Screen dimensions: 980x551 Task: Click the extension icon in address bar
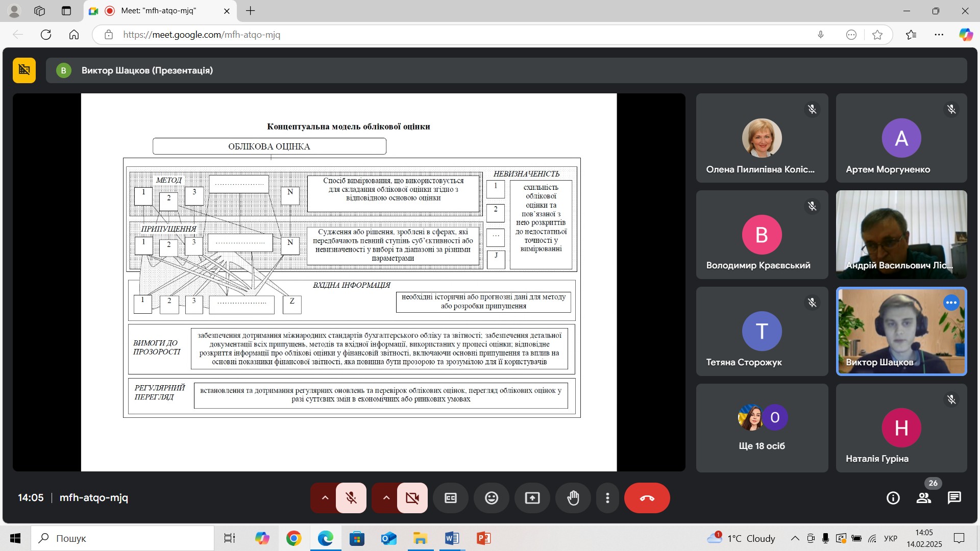[851, 35]
